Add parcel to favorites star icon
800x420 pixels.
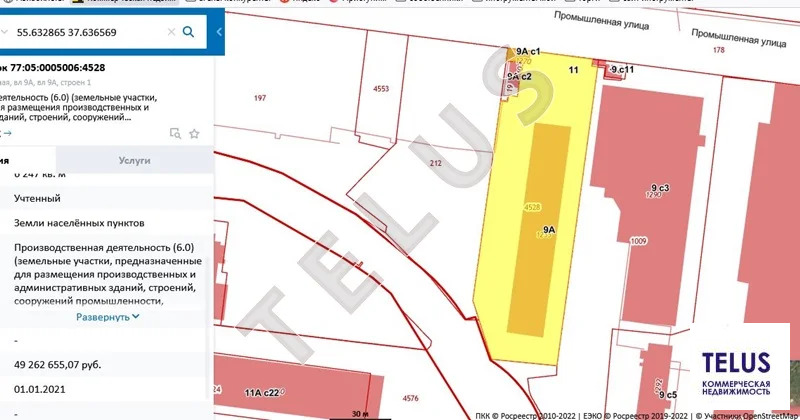(194, 134)
